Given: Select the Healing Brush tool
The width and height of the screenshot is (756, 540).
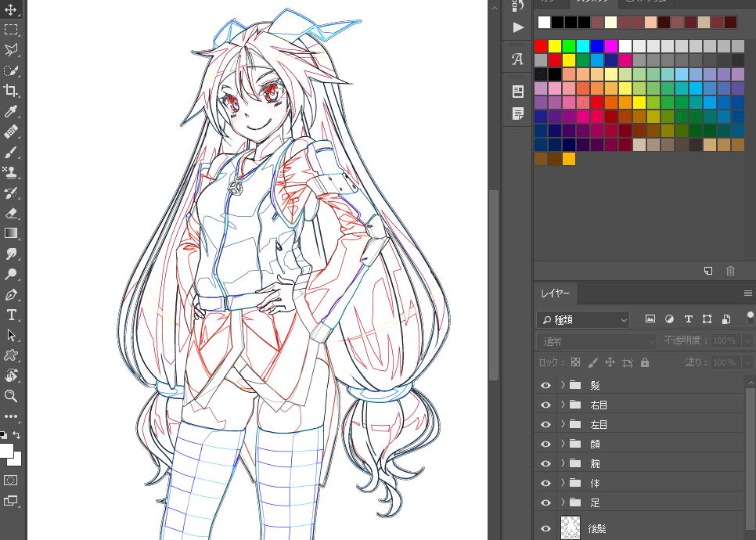Looking at the screenshot, I should (11, 131).
